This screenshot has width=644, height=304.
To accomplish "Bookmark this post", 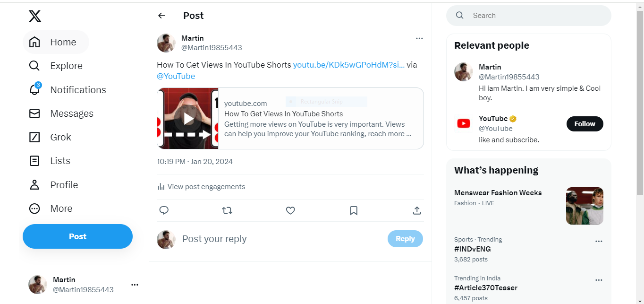I will (354, 210).
